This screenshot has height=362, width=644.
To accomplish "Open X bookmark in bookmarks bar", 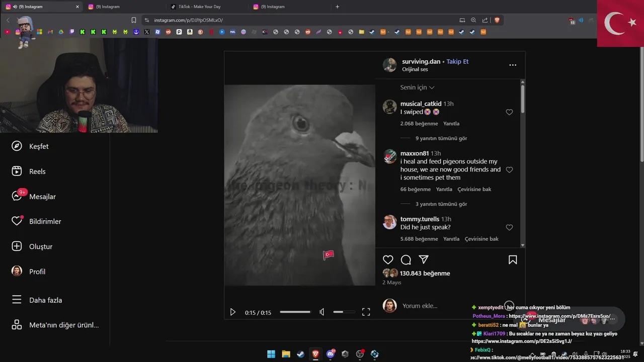I will pyautogui.click(x=147, y=32).
